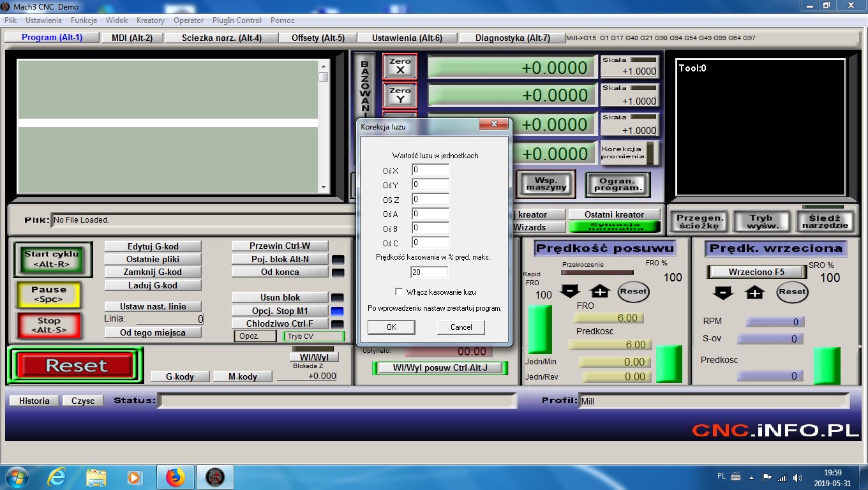868x490 pixels.
Task: Launch Internet Explorer from the taskbar
Action: [57, 477]
